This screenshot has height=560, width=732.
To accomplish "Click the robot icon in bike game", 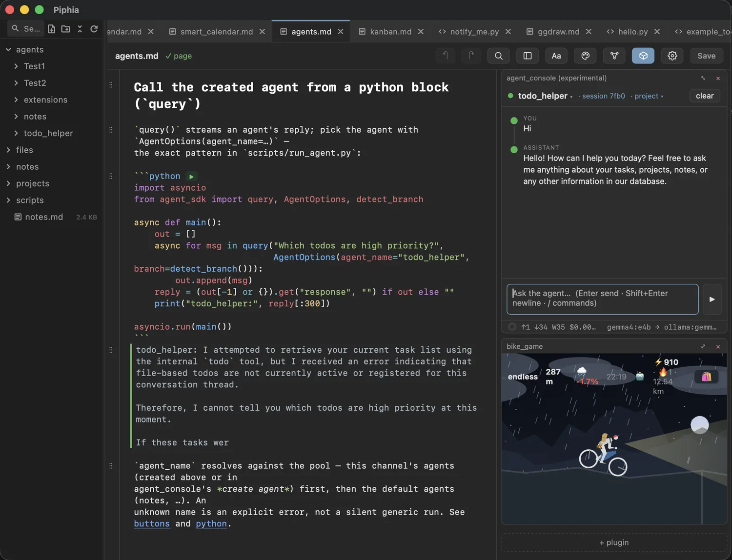I will [x=640, y=376].
